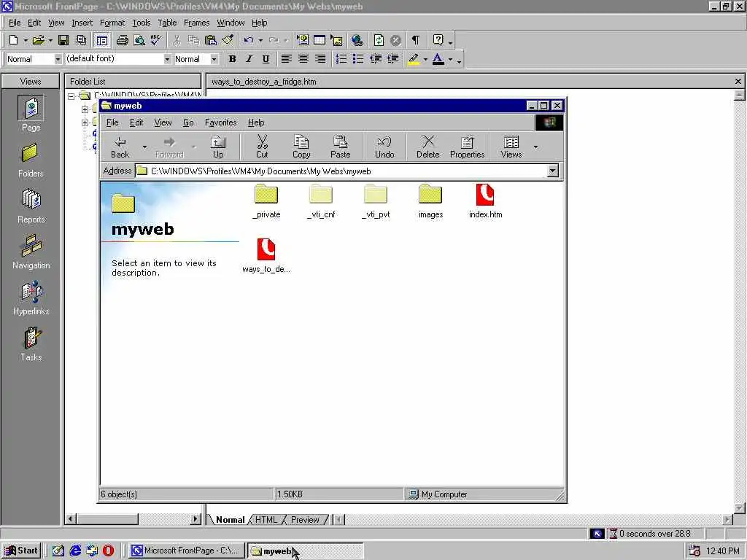
Task: Select the index.htm file in myweb
Action: tap(485, 201)
